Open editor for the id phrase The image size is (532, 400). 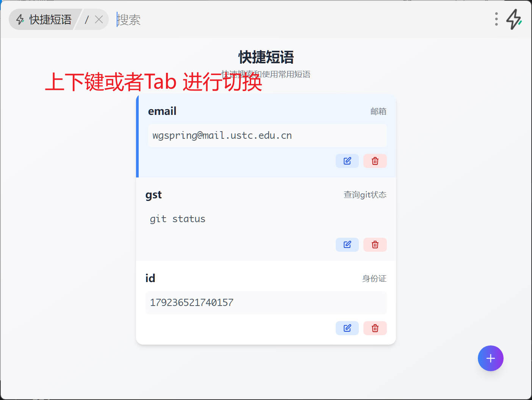pyautogui.click(x=347, y=328)
